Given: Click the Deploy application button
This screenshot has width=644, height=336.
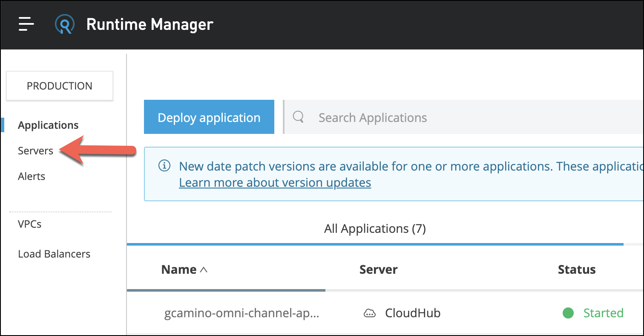Looking at the screenshot, I should [209, 117].
